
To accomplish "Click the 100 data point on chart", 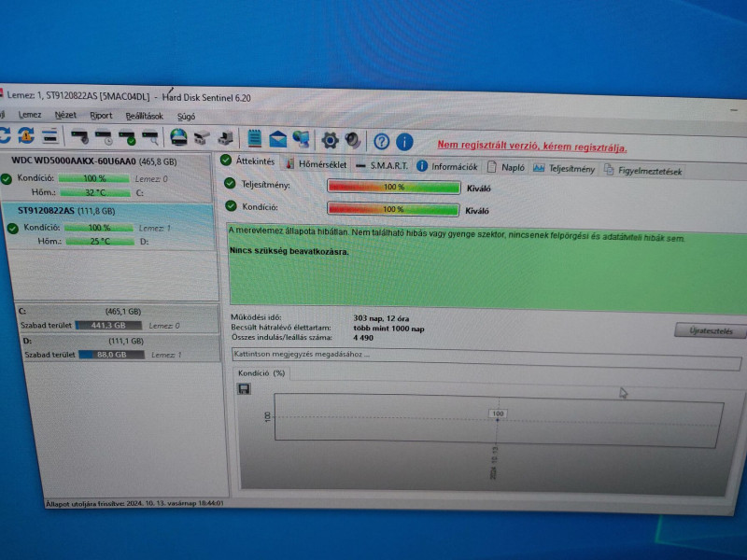I will 498,413.
